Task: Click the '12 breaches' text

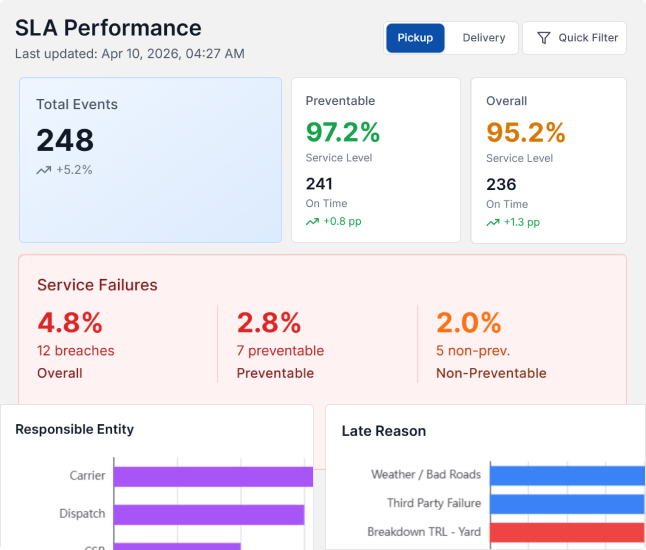Action: (76, 351)
